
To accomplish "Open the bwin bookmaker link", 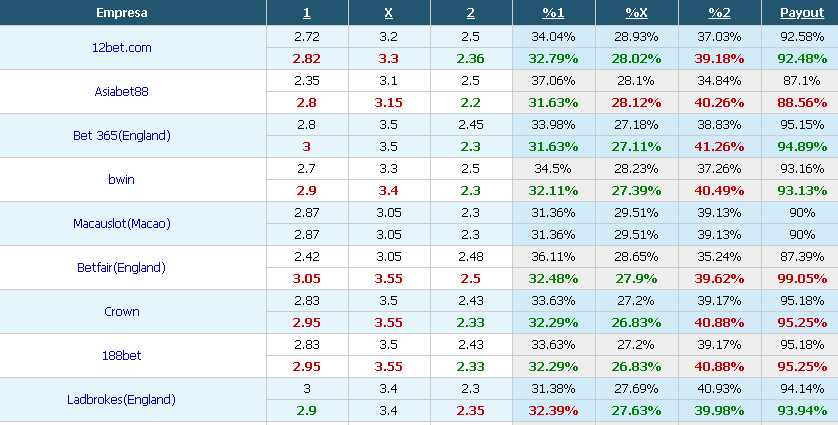I will pyautogui.click(x=121, y=180).
